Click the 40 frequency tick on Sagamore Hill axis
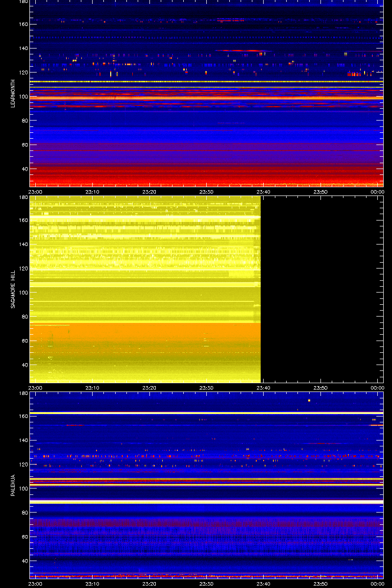 (x=24, y=365)
